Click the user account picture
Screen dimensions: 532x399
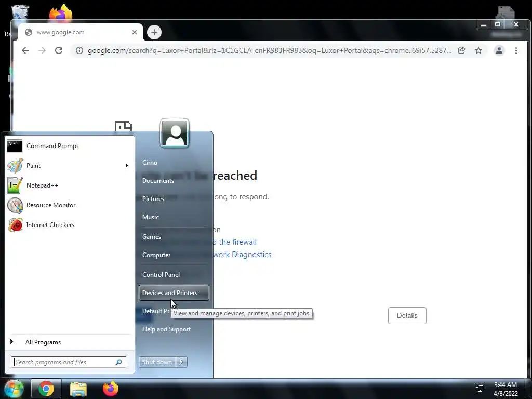(175, 133)
